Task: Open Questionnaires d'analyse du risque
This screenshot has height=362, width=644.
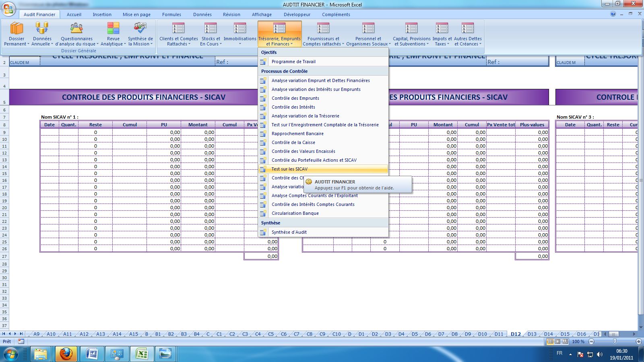Action: pyautogui.click(x=76, y=29)
